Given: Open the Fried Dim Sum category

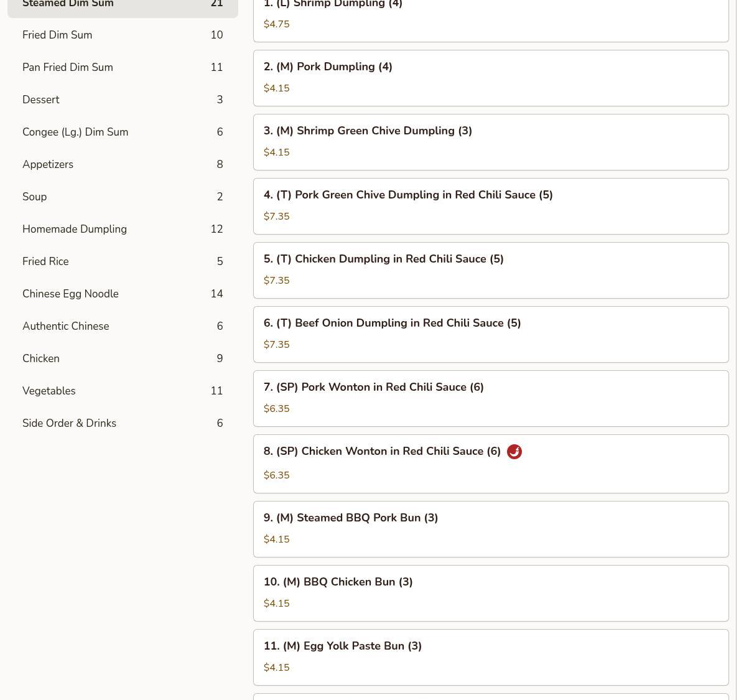Looking at the screenshot, I should (123, 35).
